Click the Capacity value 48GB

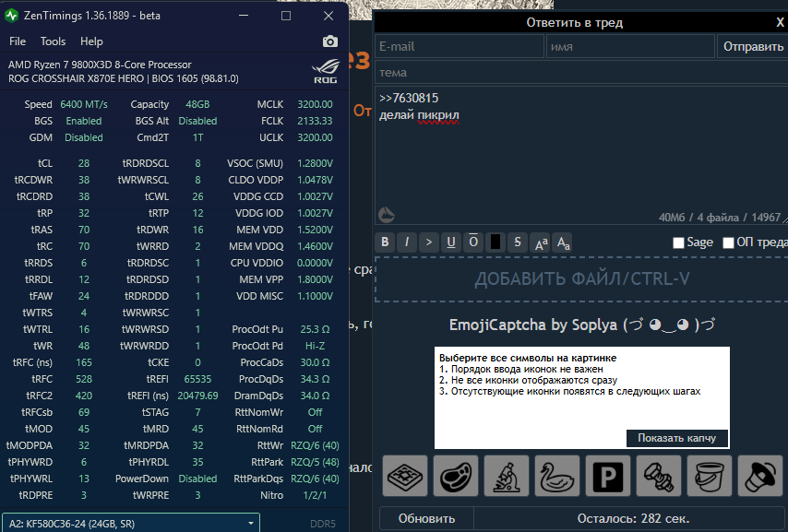click(197, 104)
